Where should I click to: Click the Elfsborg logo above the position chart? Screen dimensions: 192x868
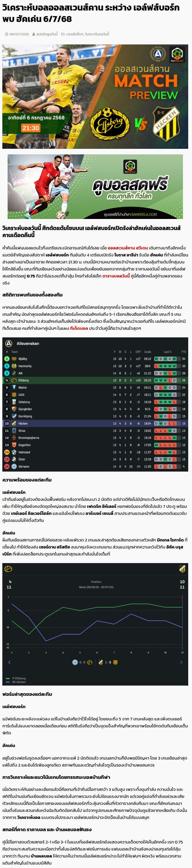pos(8,569)
